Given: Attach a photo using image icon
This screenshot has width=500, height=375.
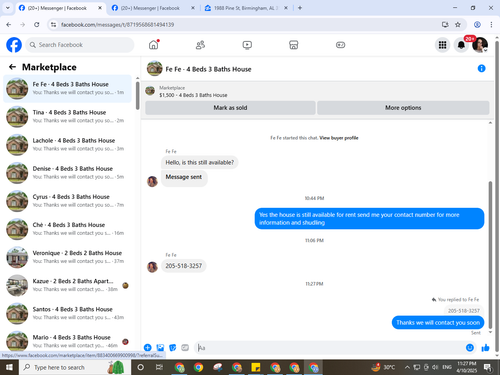Looking at the screenshot, I should (160, 348).
